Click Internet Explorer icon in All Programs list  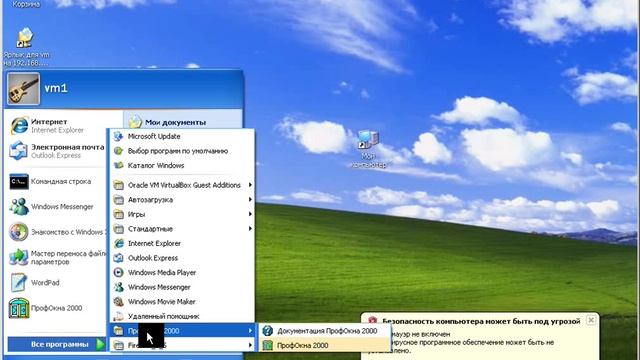[119, 243]
